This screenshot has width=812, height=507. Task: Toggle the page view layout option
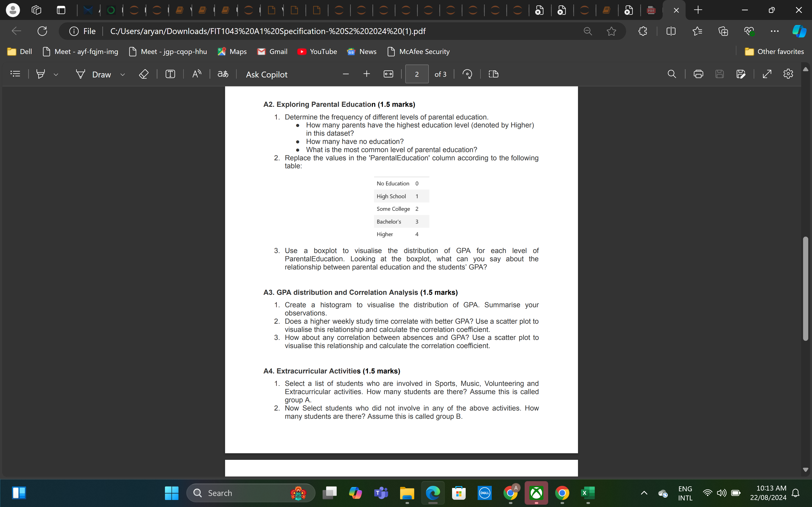tap(493, 74)
